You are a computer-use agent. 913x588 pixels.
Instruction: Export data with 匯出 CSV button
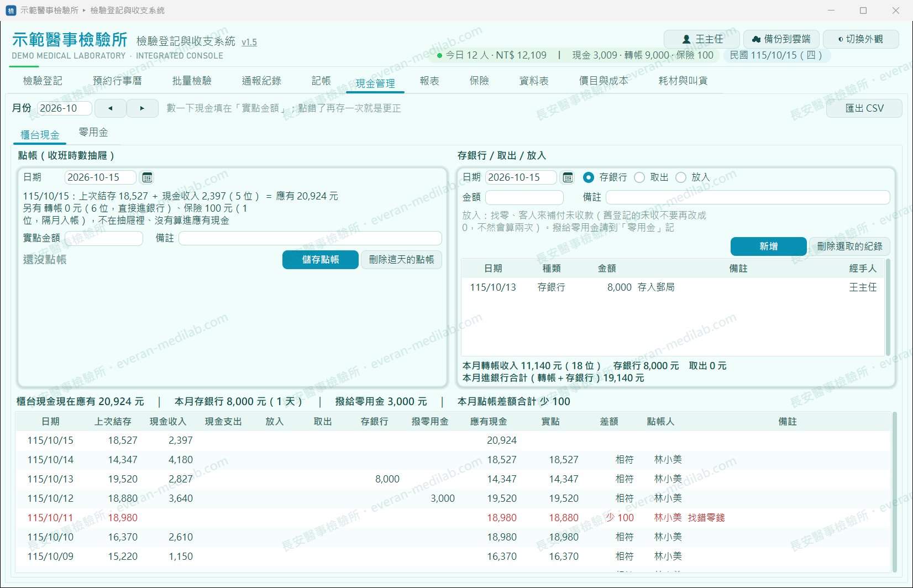coord(864,108)
